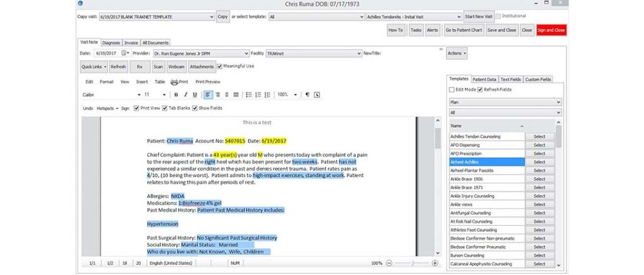Open the Facility TRAKnet dropdown
This screenshot has width=644, height=275.
point(314,53)
